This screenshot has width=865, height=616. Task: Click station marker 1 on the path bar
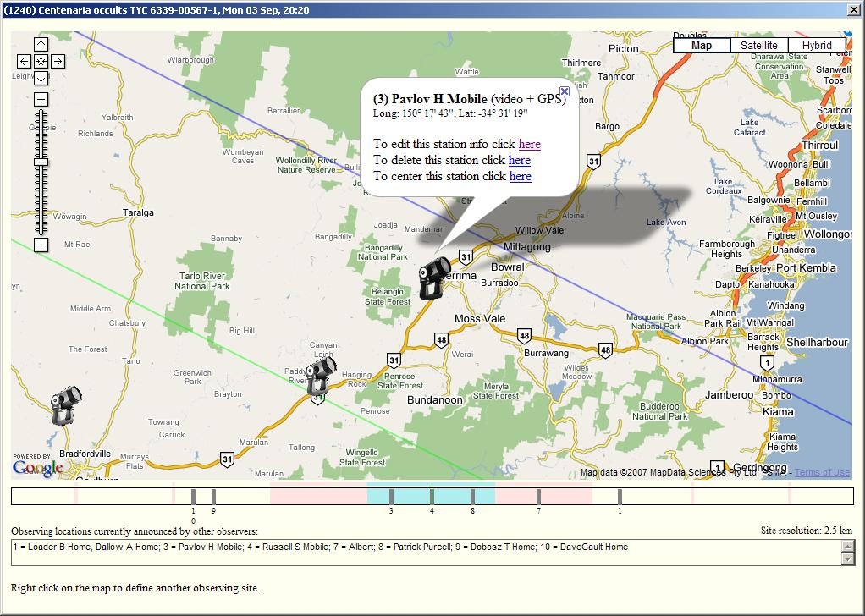[x=620, y=497]
